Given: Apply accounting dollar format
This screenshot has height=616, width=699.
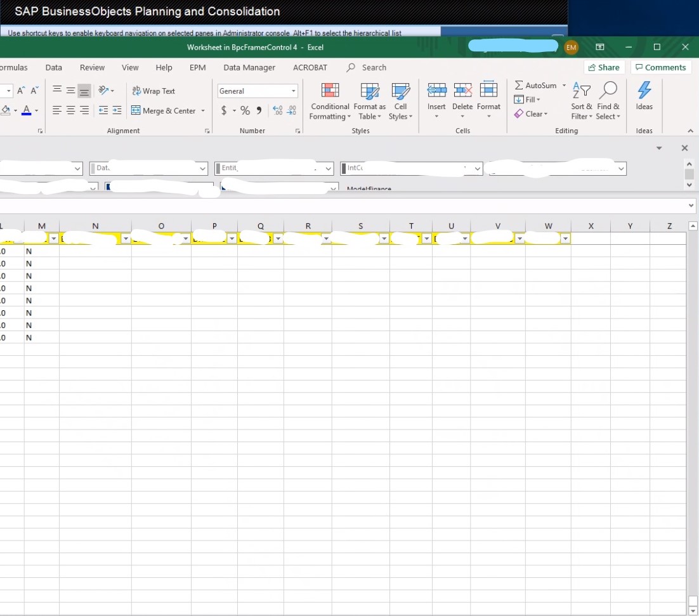Looking at the screenshot, I should tap(224, 110).
